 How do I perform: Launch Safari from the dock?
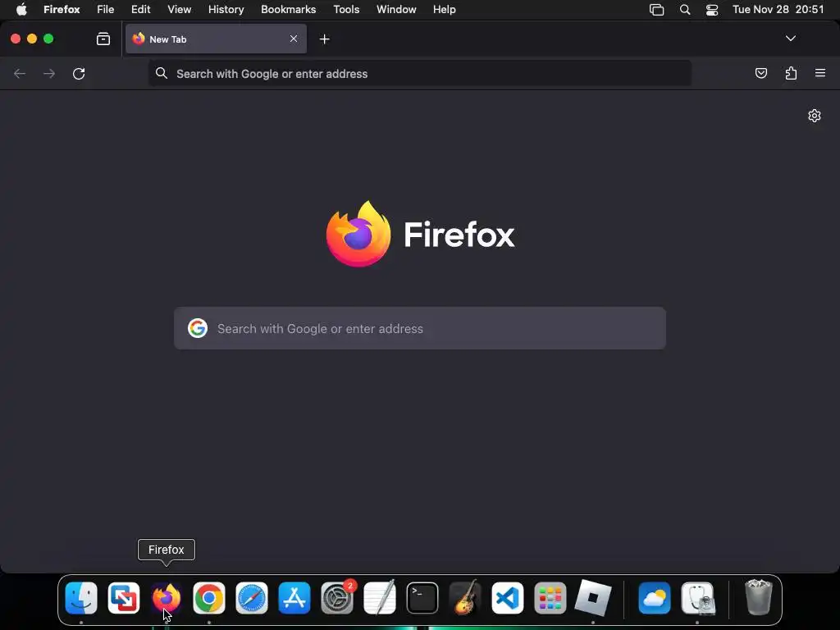tap(252, 598)
